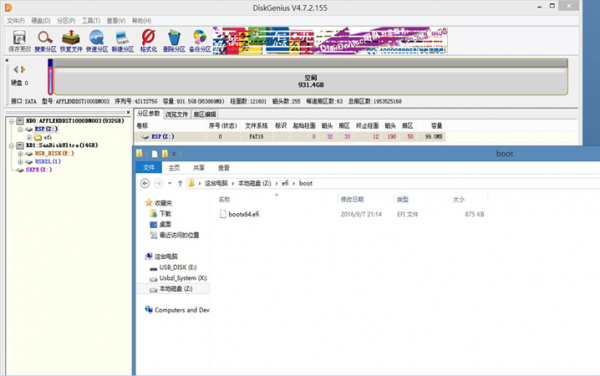This screenshot has width=600, height=376.
Task: Sort by Name (名称) column header
Action: click(224, 199)
